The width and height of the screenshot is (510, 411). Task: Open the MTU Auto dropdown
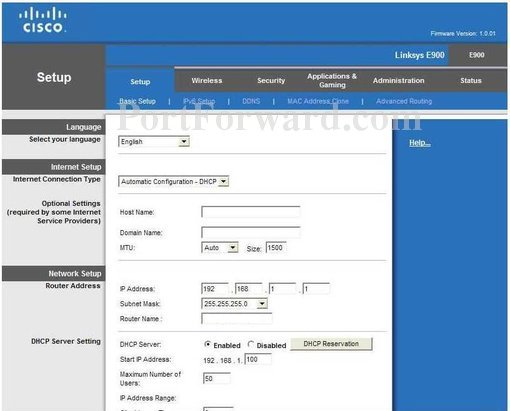pos(220,248)
